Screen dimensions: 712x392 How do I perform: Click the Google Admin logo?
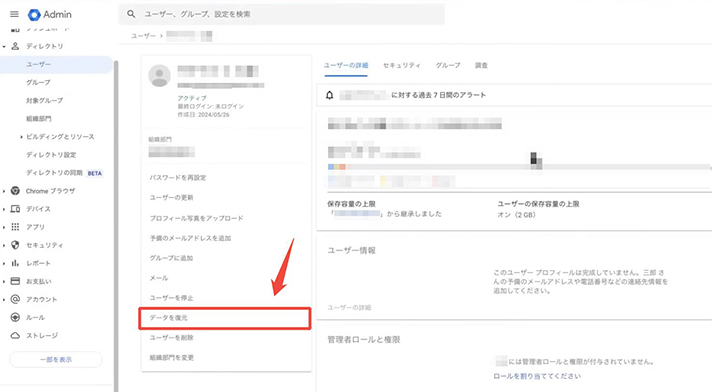click(x=49, y=15)
